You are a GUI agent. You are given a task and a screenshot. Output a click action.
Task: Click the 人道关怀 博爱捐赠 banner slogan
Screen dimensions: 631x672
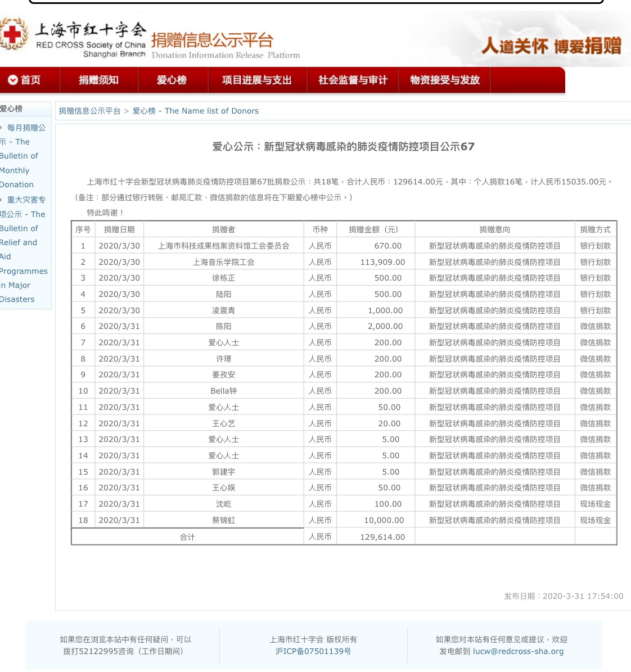coord(551,46)
